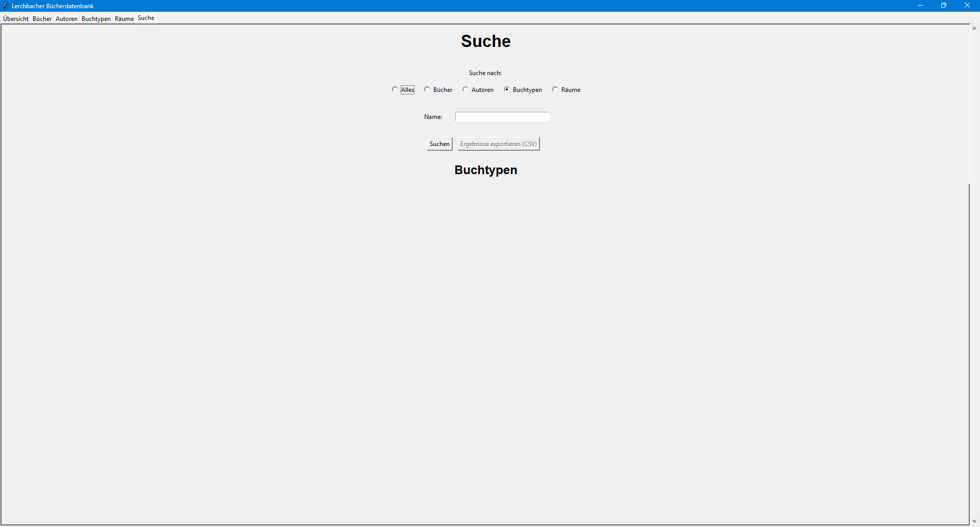The width and height of the screenshot is (980, 527).
Task: Open the Autoren tab
Action: pyautogui.click(x=66, y=19)
